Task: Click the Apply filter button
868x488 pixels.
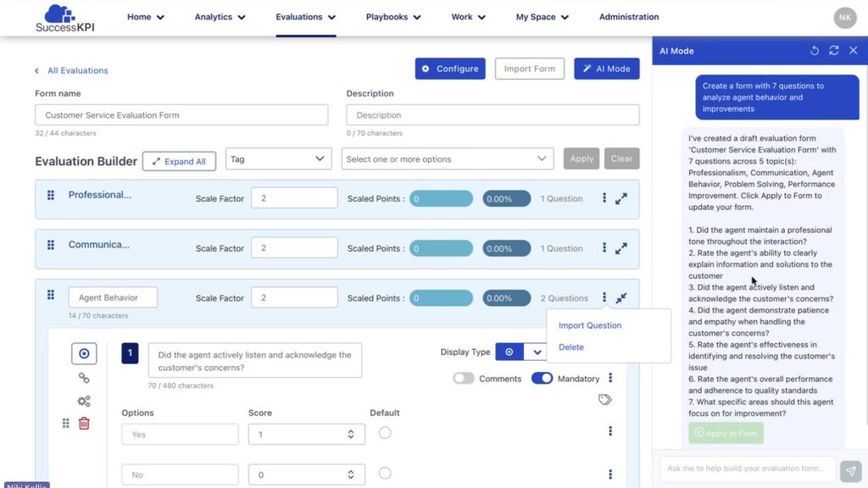Action: pos(581,158)
